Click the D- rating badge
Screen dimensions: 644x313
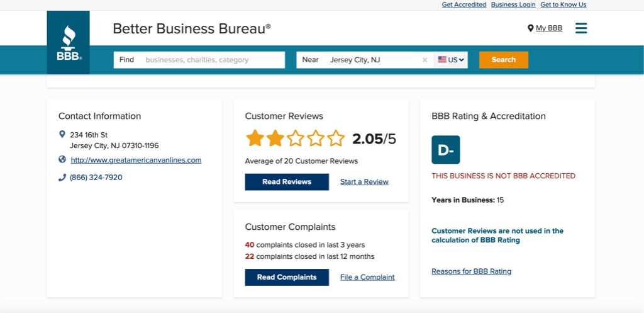(445, 150)
